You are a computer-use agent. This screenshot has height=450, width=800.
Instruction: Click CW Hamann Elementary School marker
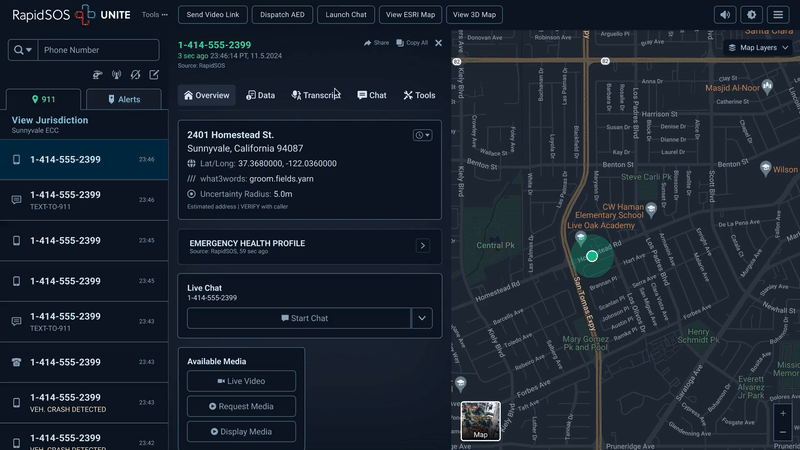(x=651, y=208)
